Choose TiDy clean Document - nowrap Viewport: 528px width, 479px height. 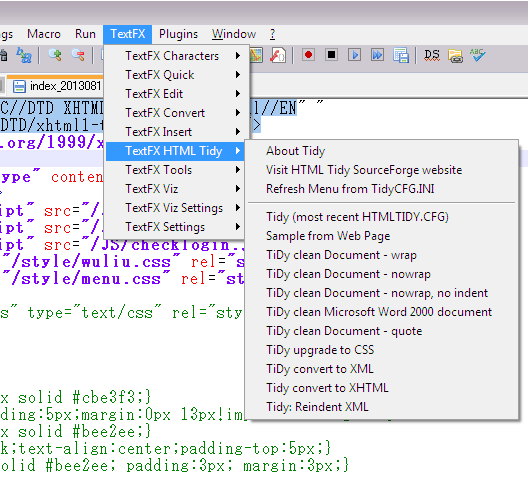point(348,274)
